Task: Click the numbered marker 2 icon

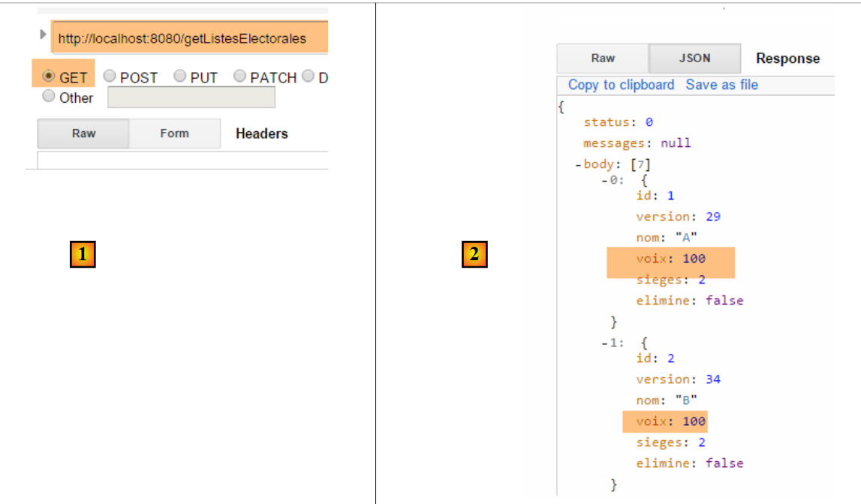Action: [x=474, y=255]
